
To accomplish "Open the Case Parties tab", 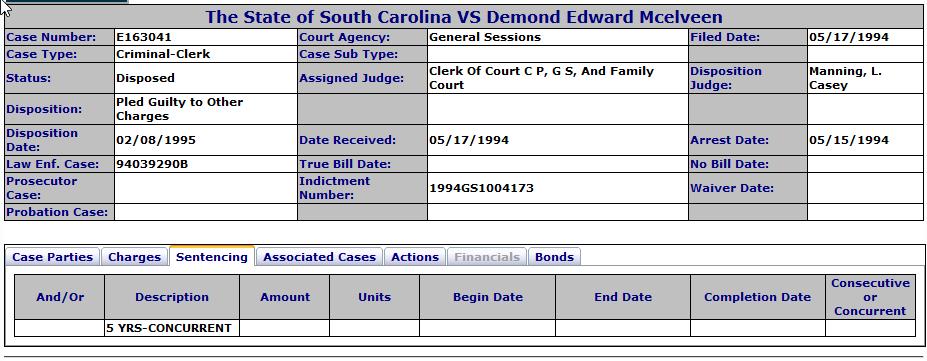I will [x=53, y=257].
